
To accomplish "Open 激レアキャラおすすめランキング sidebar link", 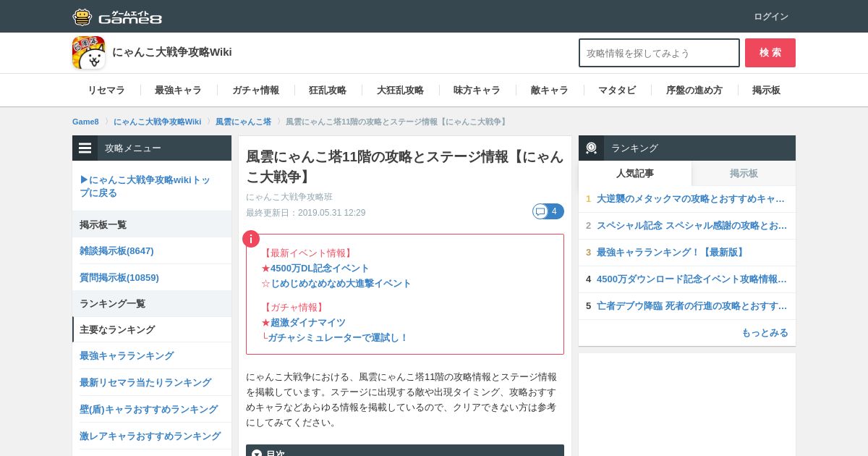I will (x=150, y=436).
